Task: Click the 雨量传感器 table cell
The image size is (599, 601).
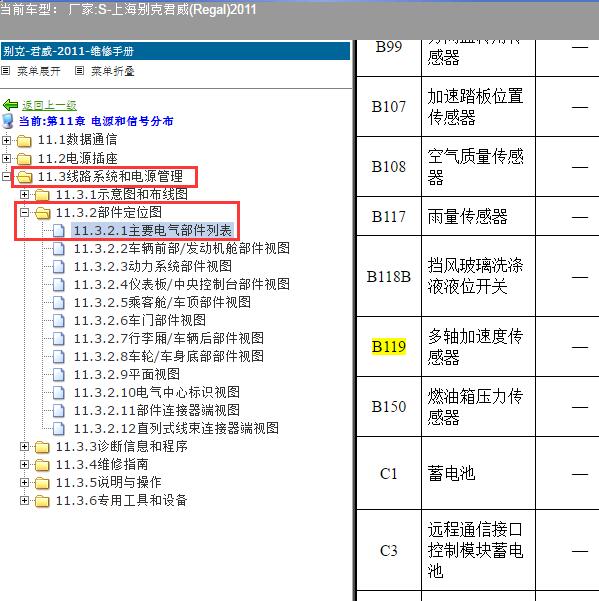Action: (478, 217)
